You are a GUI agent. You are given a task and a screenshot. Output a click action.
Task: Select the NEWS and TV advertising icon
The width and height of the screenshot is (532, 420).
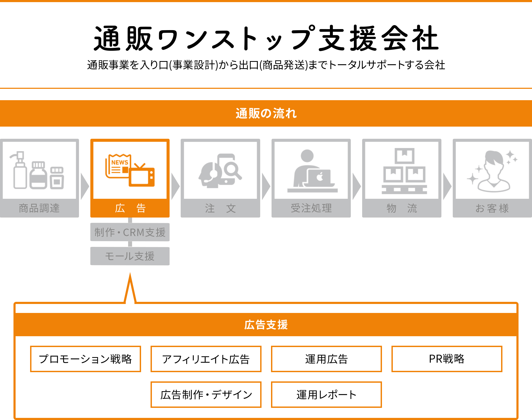(x=130, y=170)
